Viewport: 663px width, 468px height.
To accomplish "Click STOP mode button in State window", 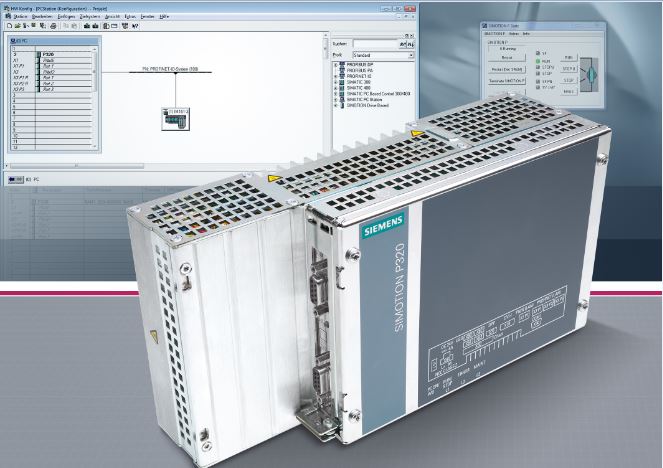I will [569, 80].
